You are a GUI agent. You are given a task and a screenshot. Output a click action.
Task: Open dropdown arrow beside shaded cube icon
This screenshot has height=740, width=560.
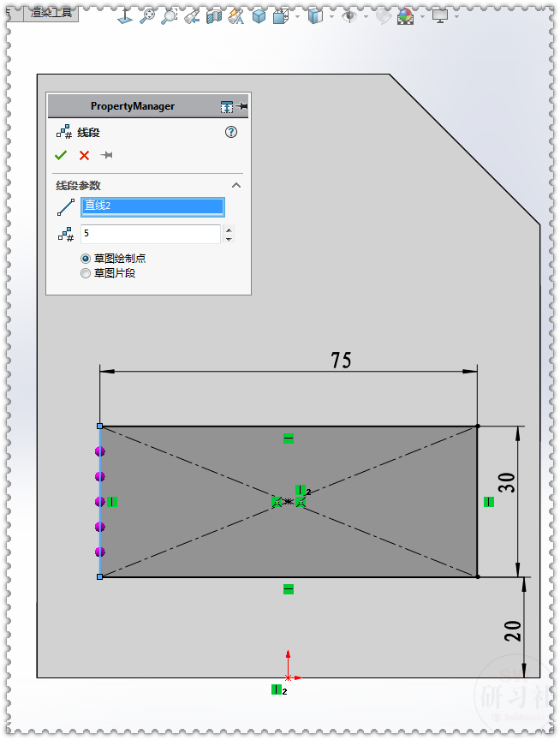click(331, 17)
